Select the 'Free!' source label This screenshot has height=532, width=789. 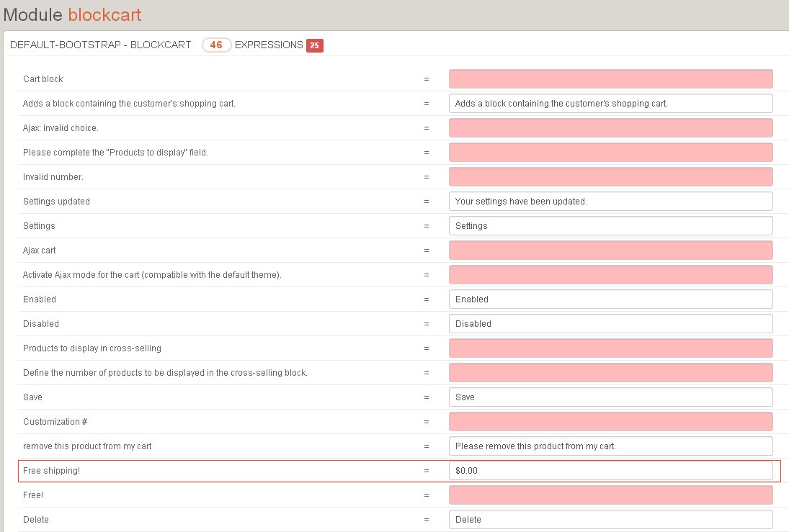[33, 495]
